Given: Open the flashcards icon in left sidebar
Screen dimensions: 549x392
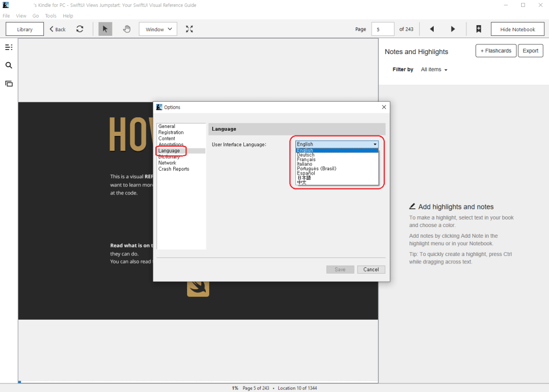Looking at the screenshot, I should point(9,84).
